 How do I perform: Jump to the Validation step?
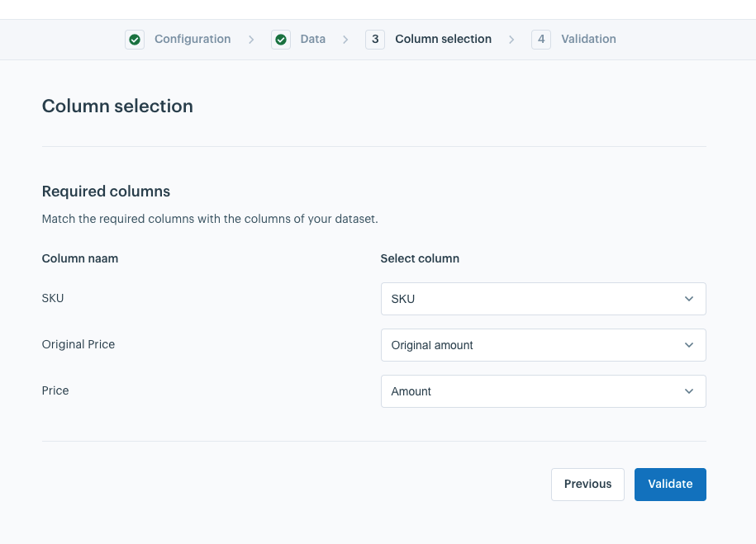coord(588,39)
